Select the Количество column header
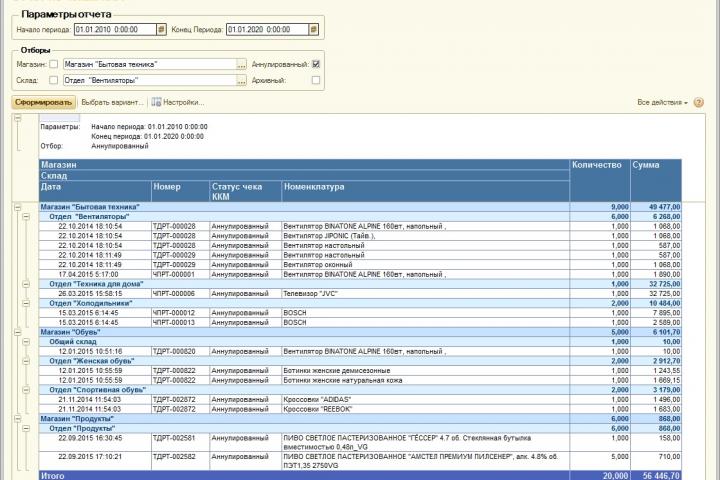The height and width of the screenshot is (480, 720). 600,181
